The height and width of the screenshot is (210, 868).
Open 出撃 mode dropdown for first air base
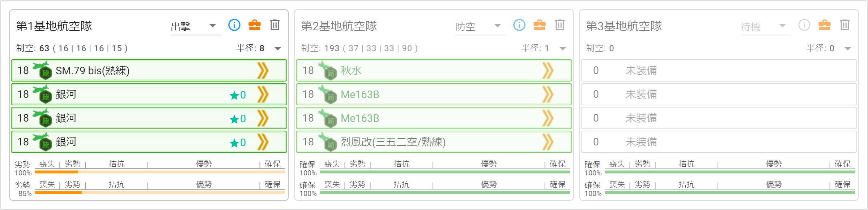pos(196,26)
